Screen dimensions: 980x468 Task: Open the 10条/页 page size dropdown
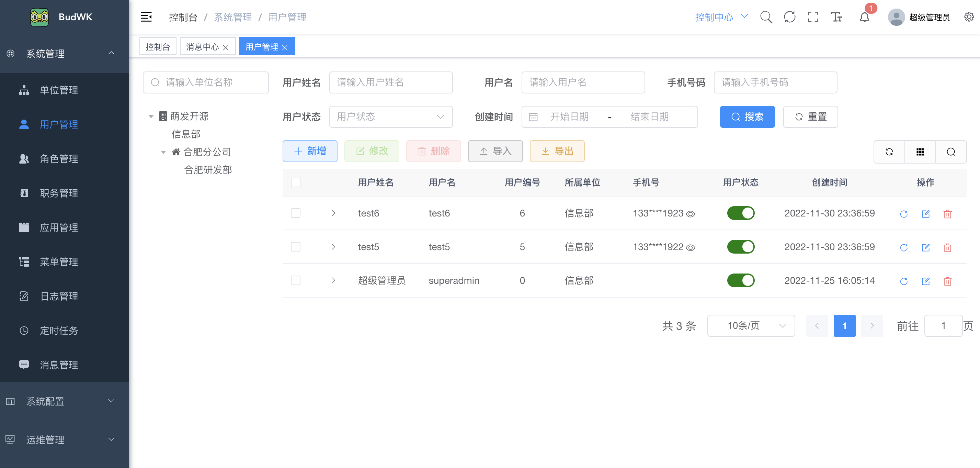(751, 326)
